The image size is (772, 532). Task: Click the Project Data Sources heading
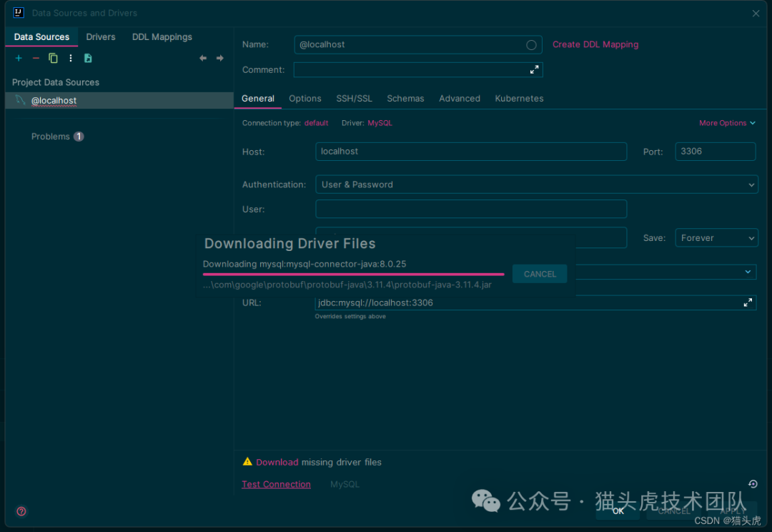tap(56, 82)
